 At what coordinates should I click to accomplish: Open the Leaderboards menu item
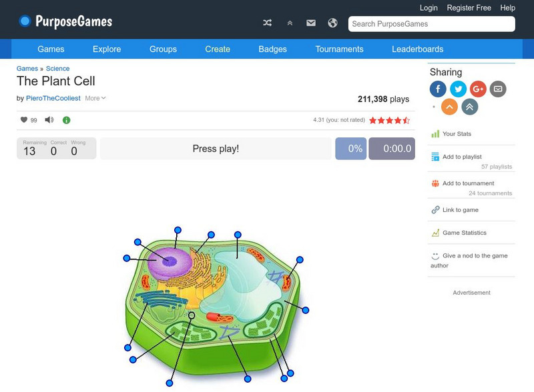point(417,49)
